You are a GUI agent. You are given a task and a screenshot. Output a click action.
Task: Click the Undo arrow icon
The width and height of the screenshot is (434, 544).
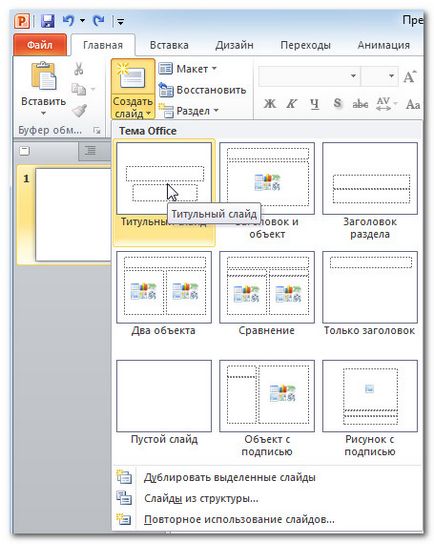point(68,21)
